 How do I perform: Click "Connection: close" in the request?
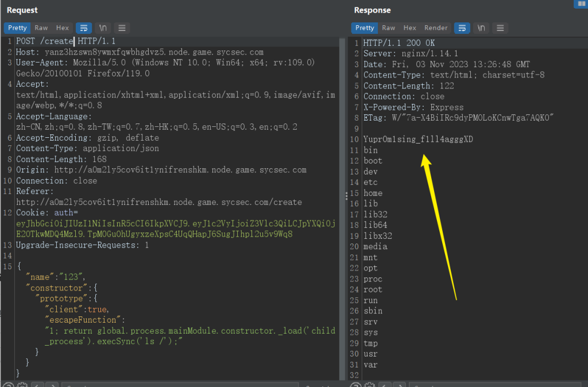pyautogui.click(x=56, y=181)
